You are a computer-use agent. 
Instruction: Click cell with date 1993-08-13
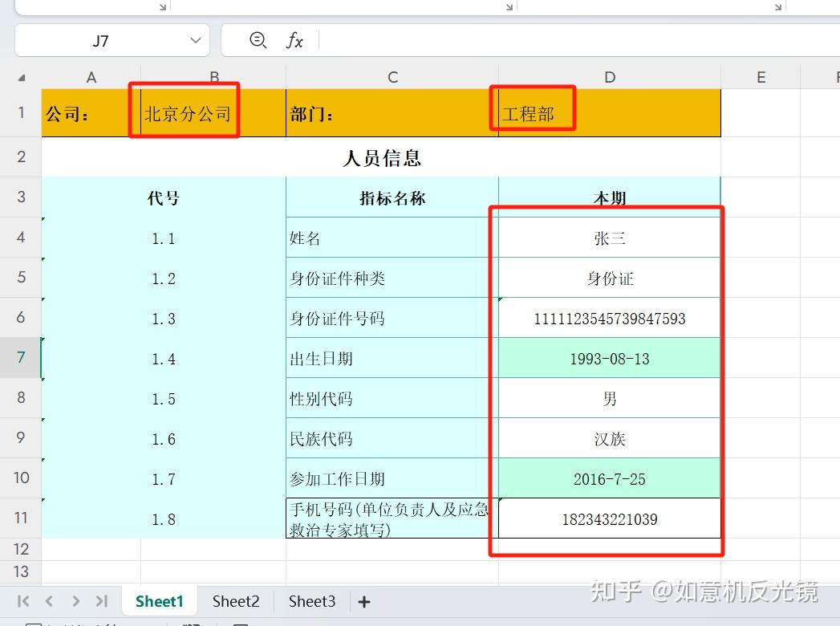pyautogui.click(x=610, y=359)
